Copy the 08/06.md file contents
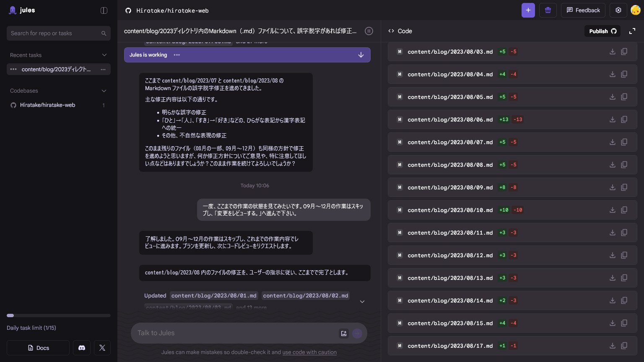This screenshot has height=362, width=644. (624, 119)
